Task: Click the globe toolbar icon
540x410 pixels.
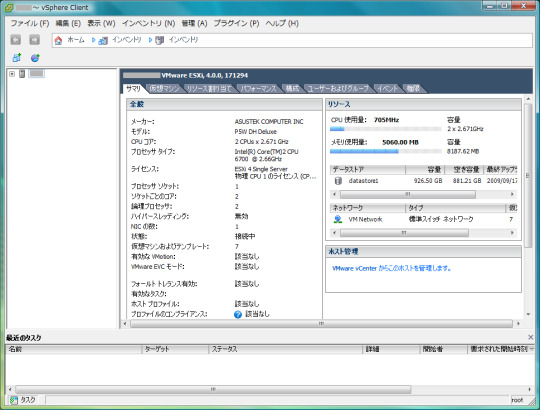Action: (x=35, y=58)
